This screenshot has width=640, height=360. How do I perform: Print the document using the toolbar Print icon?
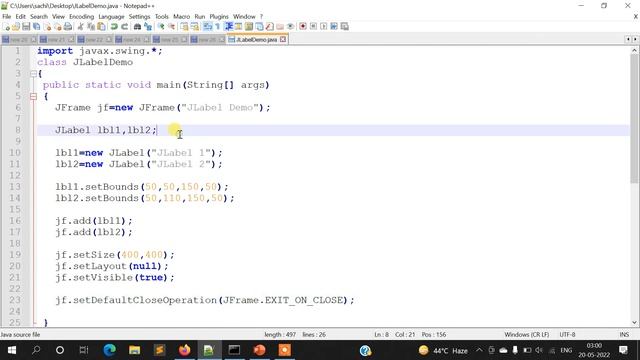[68, 27]
